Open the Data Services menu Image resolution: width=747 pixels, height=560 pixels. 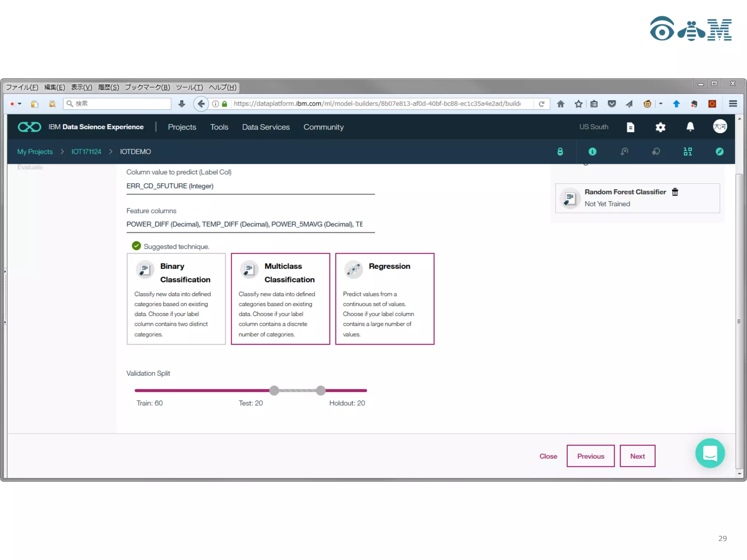(x=266, y=127)
